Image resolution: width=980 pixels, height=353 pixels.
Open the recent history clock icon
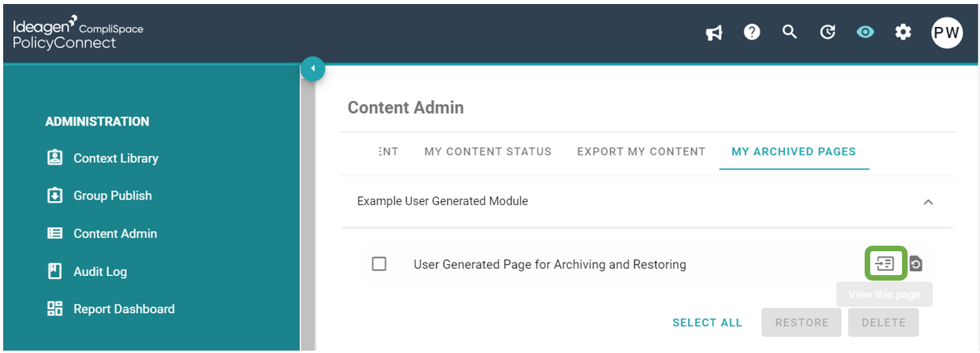click(827, 32)
